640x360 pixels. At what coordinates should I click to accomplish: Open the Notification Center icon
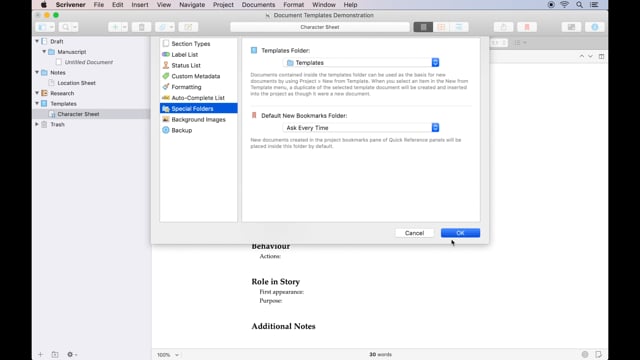[x=594, y=5]
